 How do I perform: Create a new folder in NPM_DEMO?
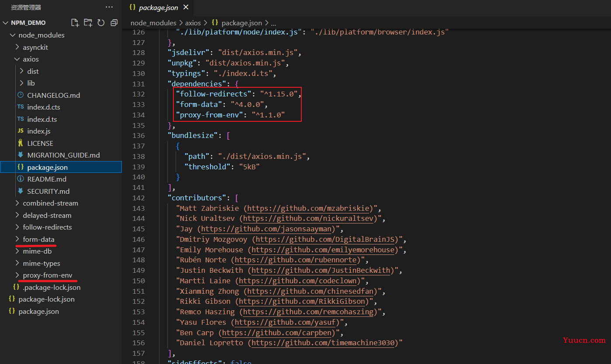(88, 23)
